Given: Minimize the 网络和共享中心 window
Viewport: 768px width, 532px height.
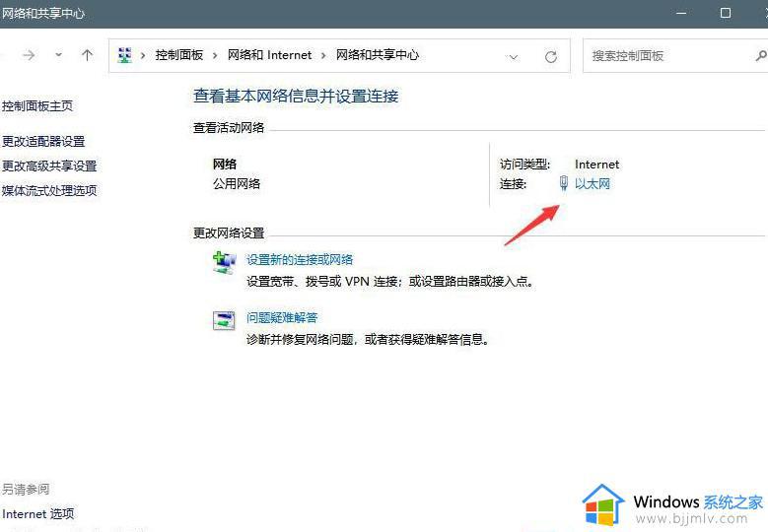Looking at the screenshot, I should [x=681, y=13].
